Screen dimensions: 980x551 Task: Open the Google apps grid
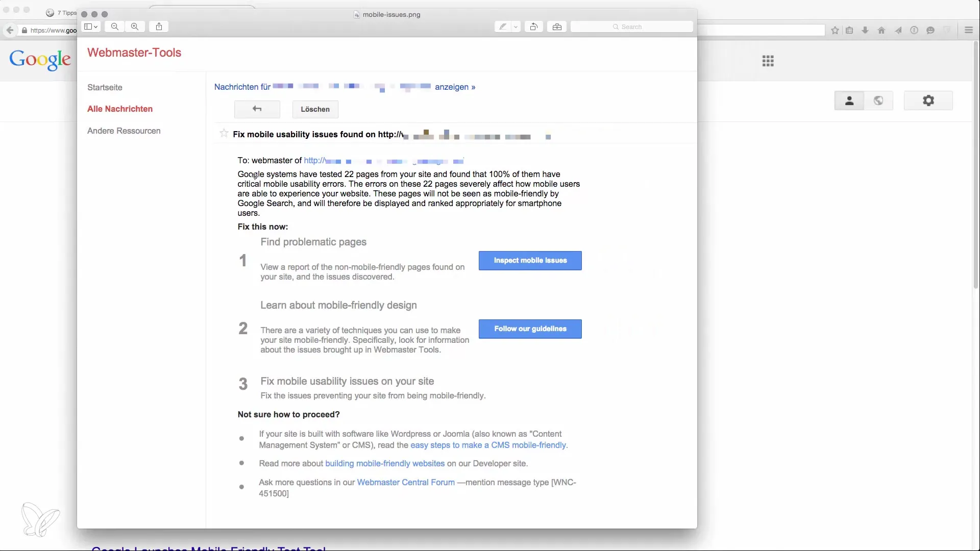tap(768, 61)
